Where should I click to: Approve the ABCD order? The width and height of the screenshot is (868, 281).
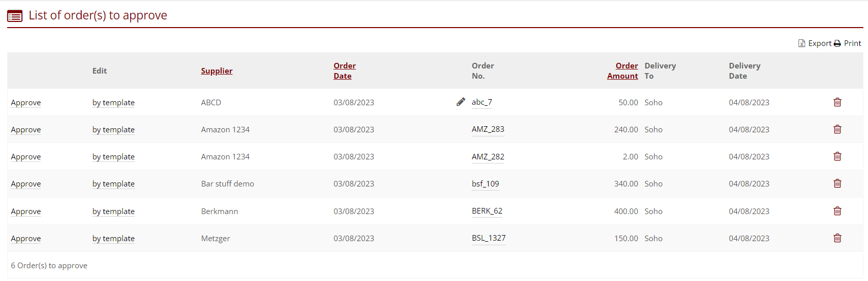pyautogui.click(x=26, y=103)
